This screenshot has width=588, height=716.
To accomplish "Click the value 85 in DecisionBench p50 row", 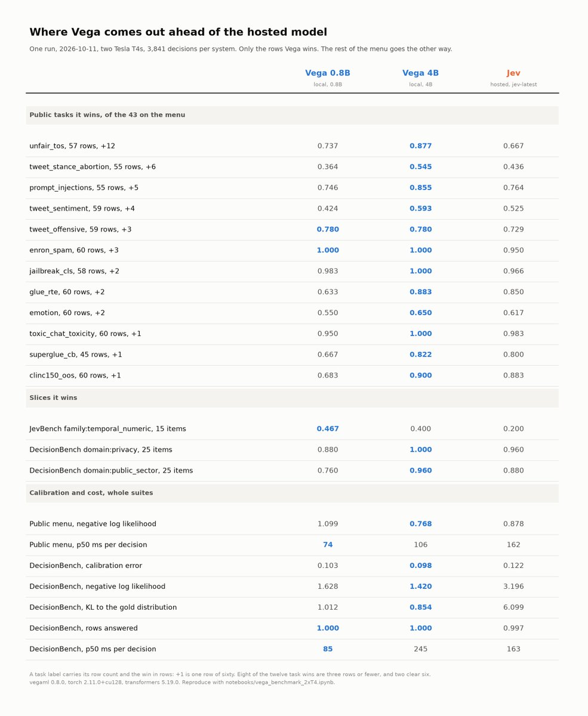I will pyautogui.click(x=328, y=650).
